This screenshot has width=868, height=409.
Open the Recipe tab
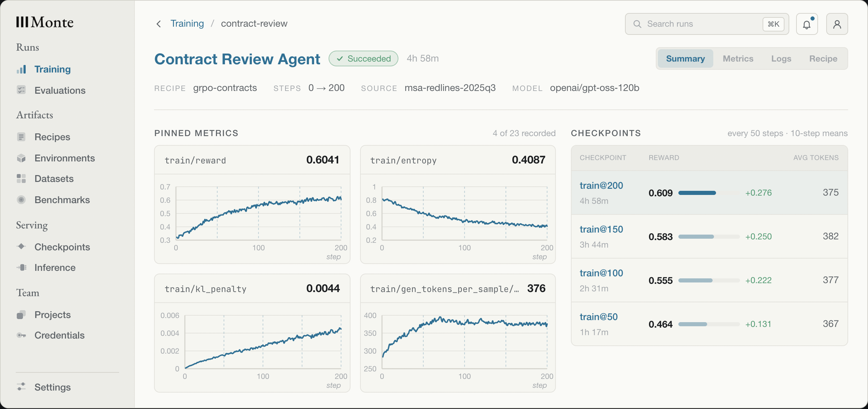[824, 58]
